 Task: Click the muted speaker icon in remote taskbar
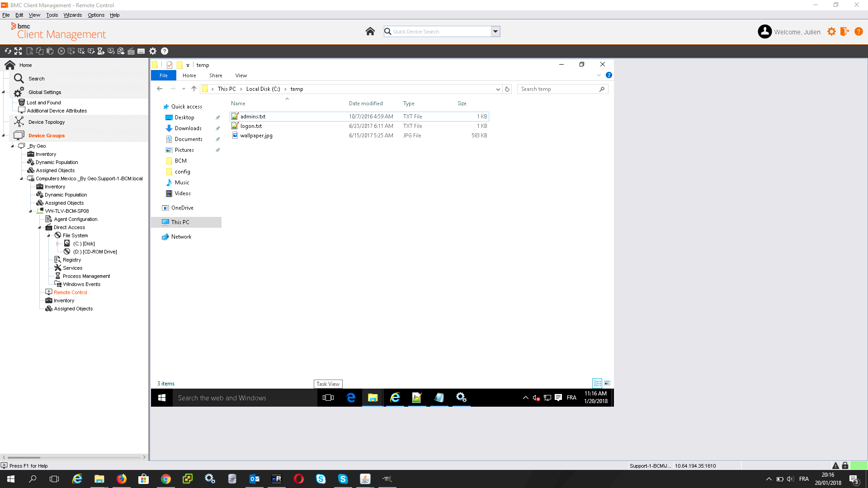pyautogui.click(x=536, y=398)
